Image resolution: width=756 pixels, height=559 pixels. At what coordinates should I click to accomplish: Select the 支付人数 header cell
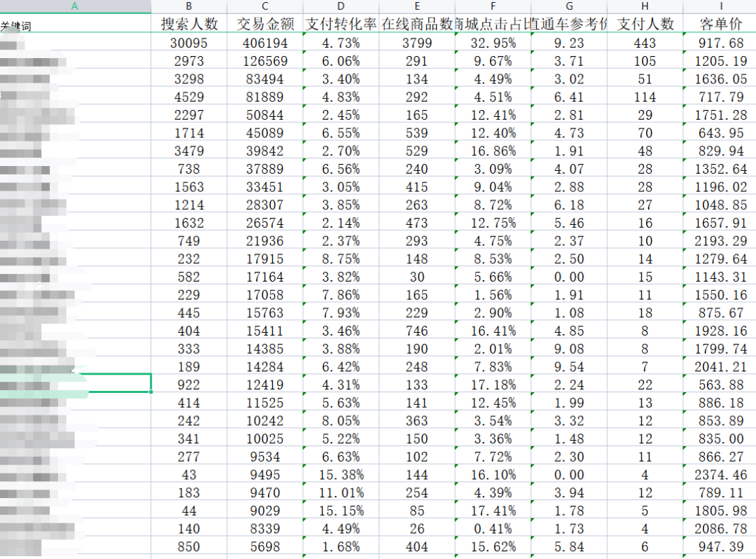645,25
